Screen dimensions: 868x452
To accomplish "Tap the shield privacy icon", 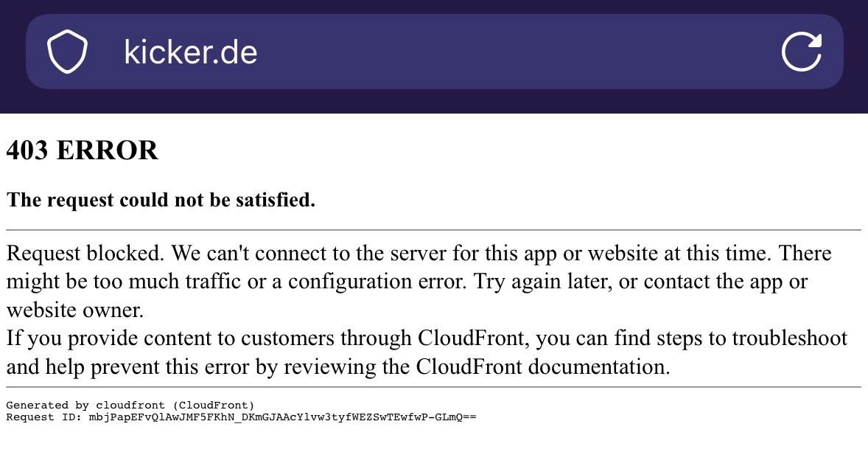I will click(x=67, y=52).
